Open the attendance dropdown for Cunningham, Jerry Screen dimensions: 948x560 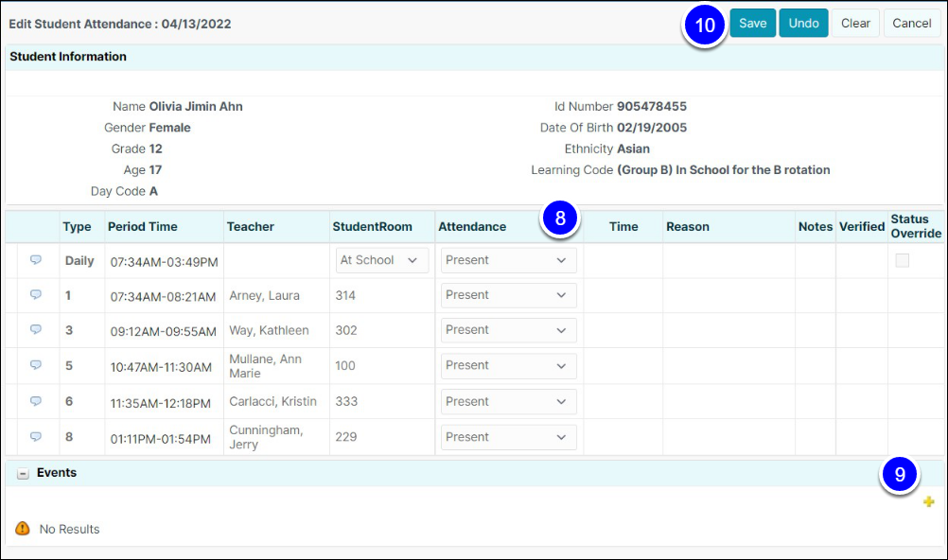tap(508, 437)
